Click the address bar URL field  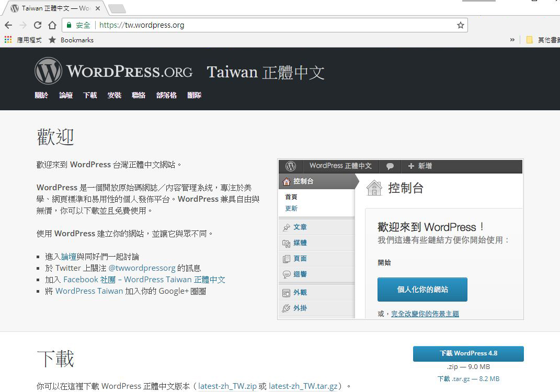click(264, 25)
